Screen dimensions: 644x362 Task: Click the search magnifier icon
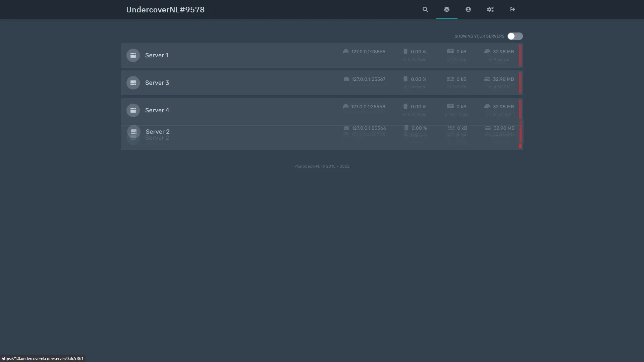425,9
